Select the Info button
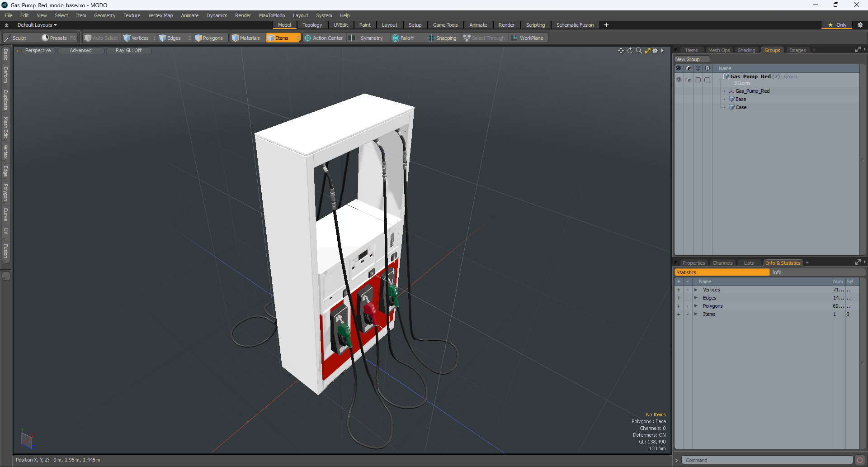Image resolution: width=868 pixels, height=467 pixels. click(x=817, y=272)
